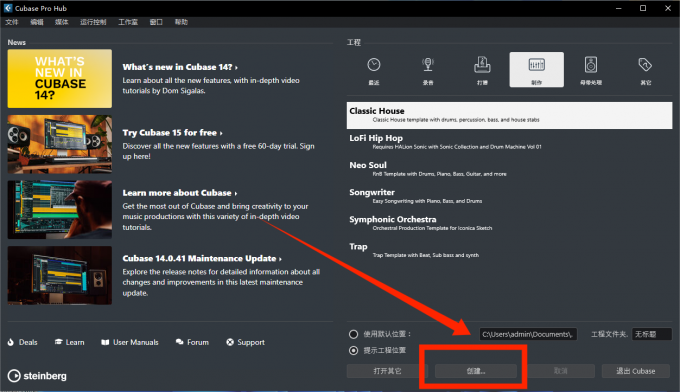Click the Deals flame icon
Image resolution: width=680 pixels, height=392 pixels.
coord(10,342)
